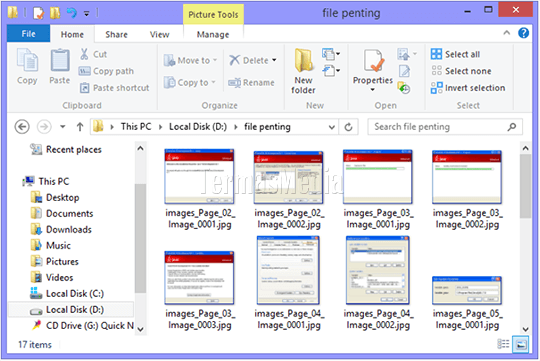
Task: Select This PC in the navigation pane
Action: [x=46, y=181]
